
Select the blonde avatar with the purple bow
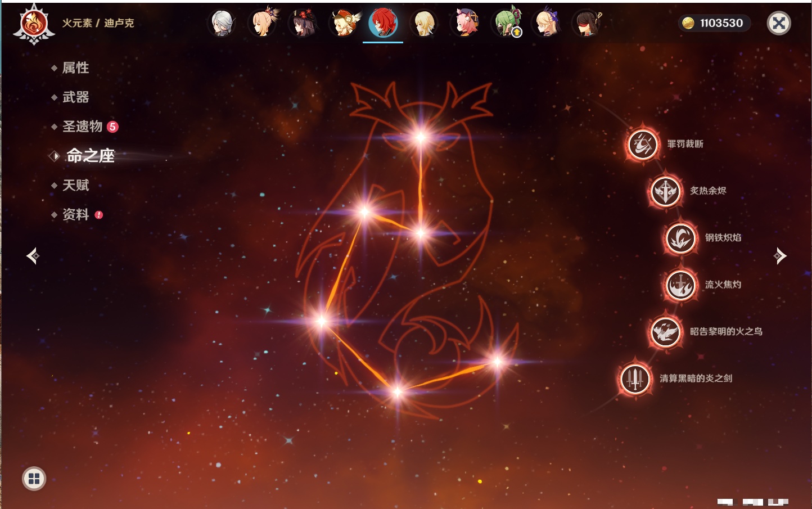547,24
